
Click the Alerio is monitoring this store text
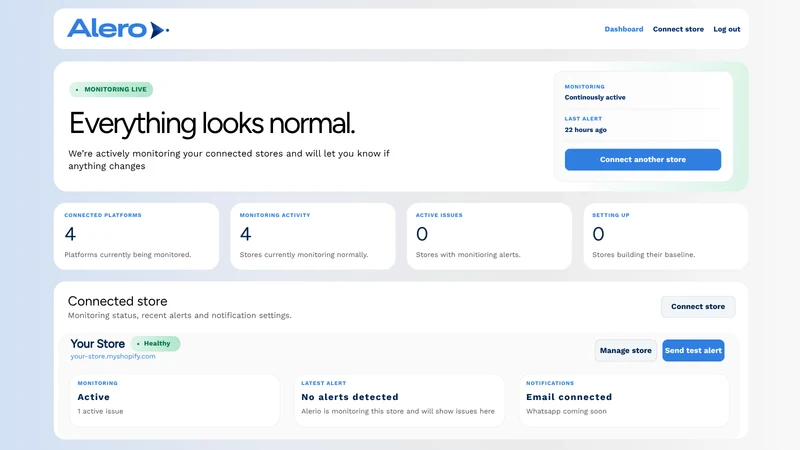[x=397, y=411]
